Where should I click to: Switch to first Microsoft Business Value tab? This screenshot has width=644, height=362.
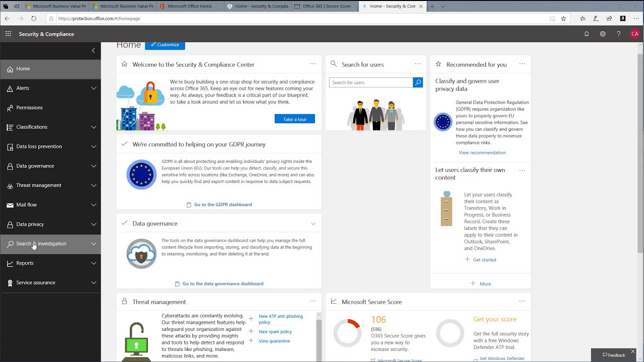(55, 7)
